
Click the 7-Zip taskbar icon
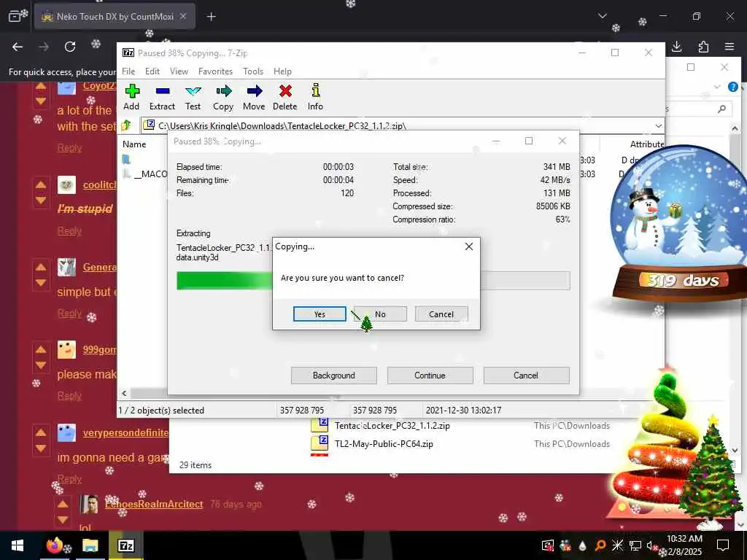125,545
